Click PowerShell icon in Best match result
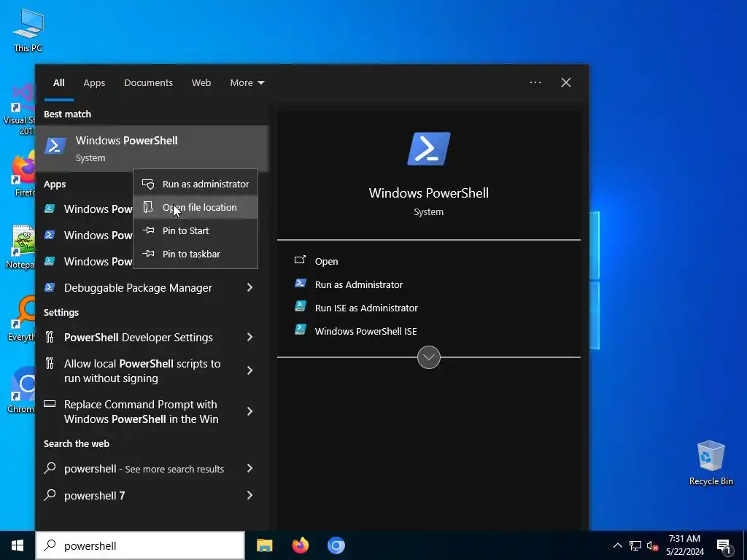 [55, 146]
